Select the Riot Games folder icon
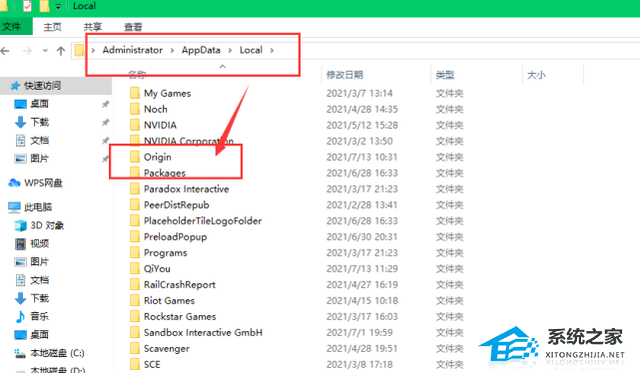The width and height of the screenshot is (640, 373). click(x=135, y=301)
